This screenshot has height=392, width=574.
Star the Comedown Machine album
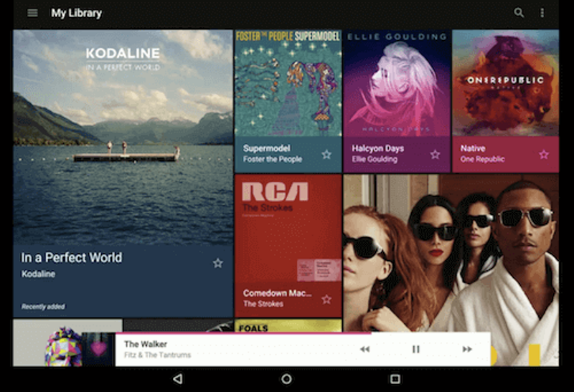point(326,300)
